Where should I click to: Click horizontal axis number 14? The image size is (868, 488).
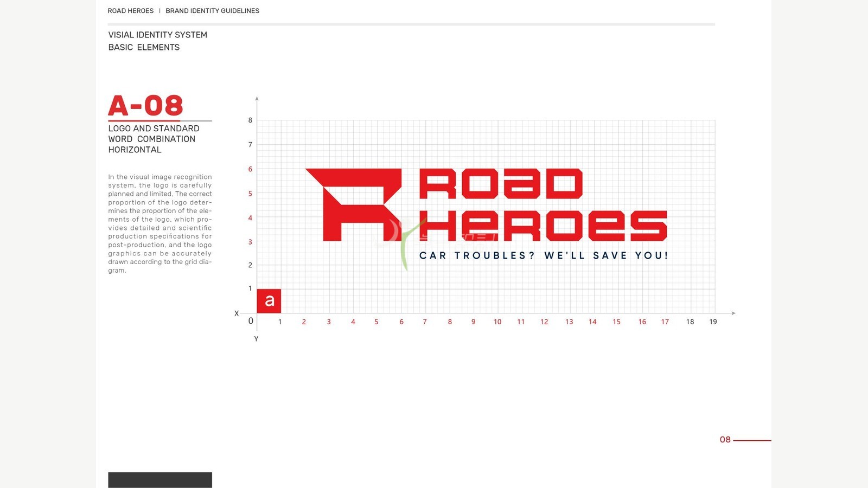tap(592, 322)
